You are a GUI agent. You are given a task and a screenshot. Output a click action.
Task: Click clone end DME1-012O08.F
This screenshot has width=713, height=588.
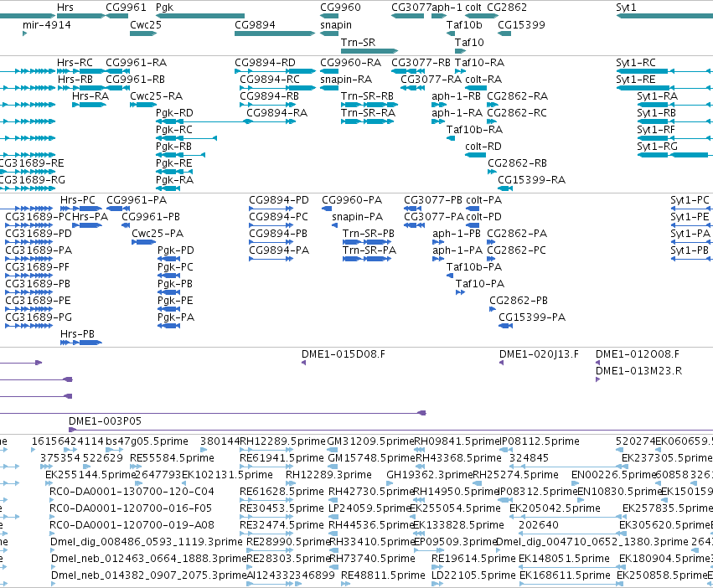click(637, 354)
